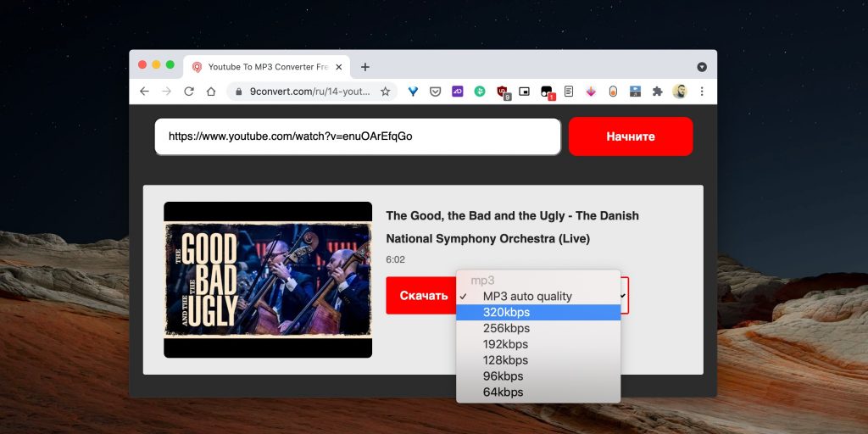This screenshot has height=434, width=868.
Task: Choose MP3 auto quality option
Action: [538, 296]
